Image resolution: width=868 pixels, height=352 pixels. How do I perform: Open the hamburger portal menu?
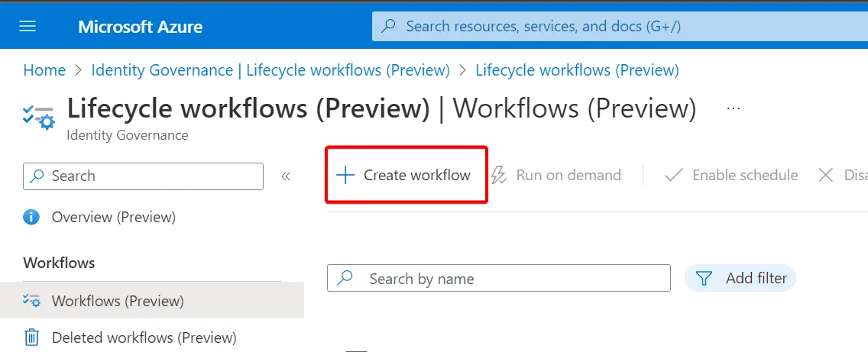tap(28, 26)
